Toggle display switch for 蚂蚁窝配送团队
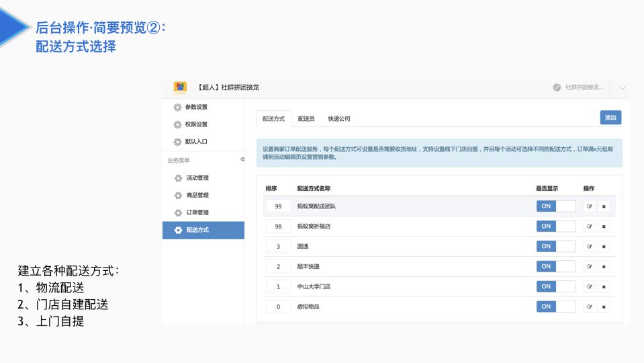The width and height of the screenshot is (644, 363). click(556, 206)
